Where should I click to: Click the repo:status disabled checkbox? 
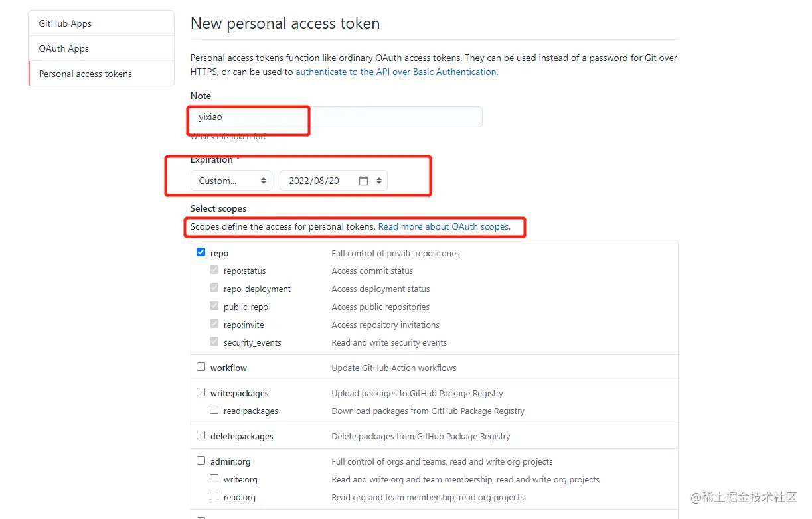(214, 270)
